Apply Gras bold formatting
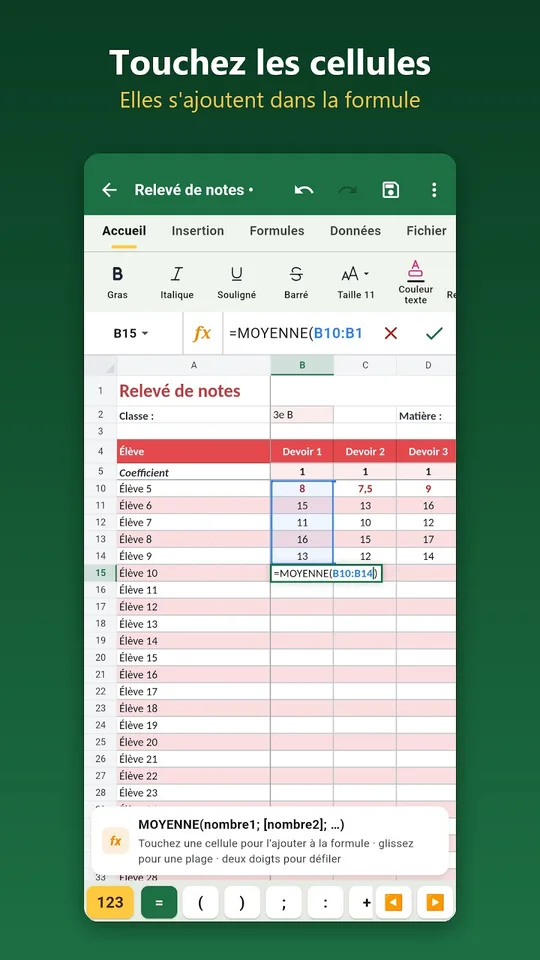The height and width of the screenshot is (960, 540). point(118,282)
